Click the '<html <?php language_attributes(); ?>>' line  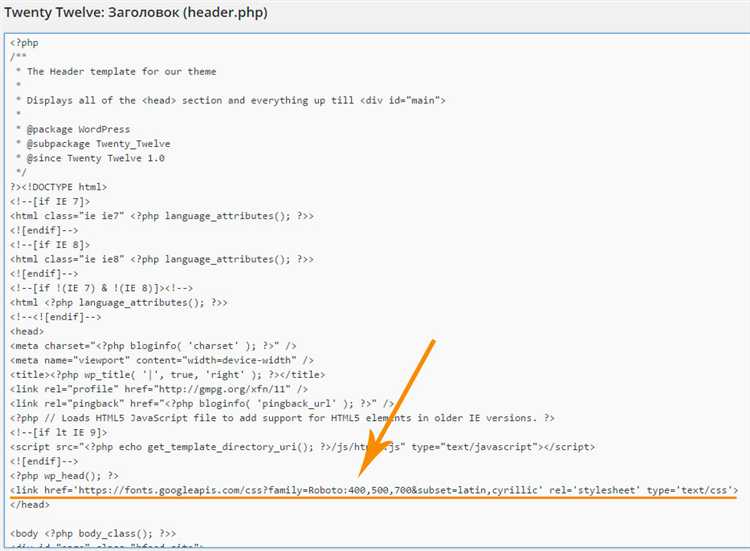click(x=119, y=303)
